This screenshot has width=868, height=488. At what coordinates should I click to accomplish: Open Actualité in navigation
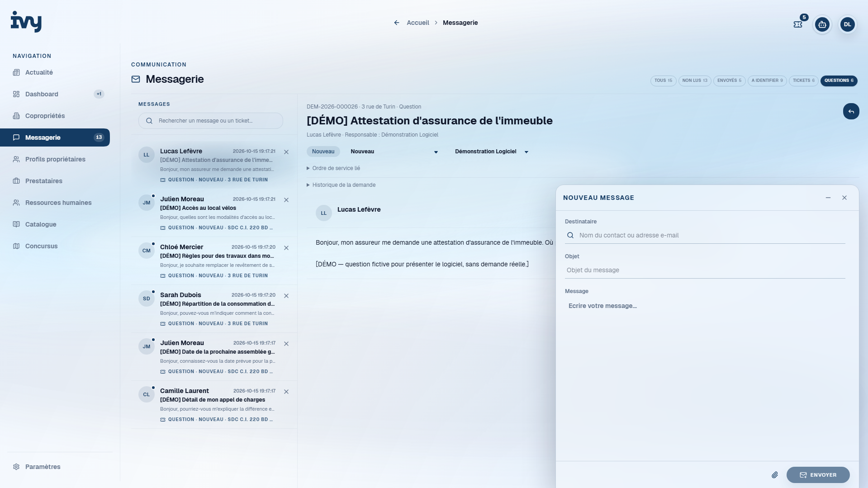tap(55, 72)
